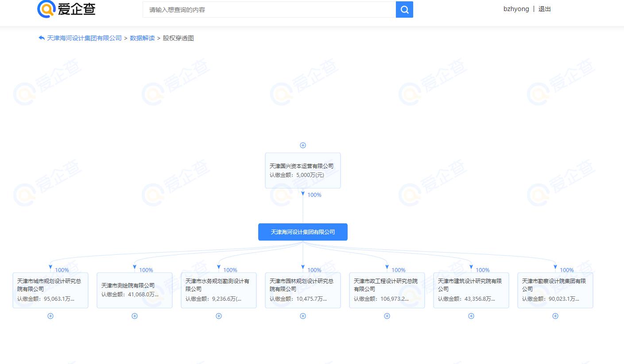Image resolution: width=624 pixels, height=364 pixels.
Task: Open the 天津市园林规划设计研究总院有限公司 card
Action: [x=303, y=290]
